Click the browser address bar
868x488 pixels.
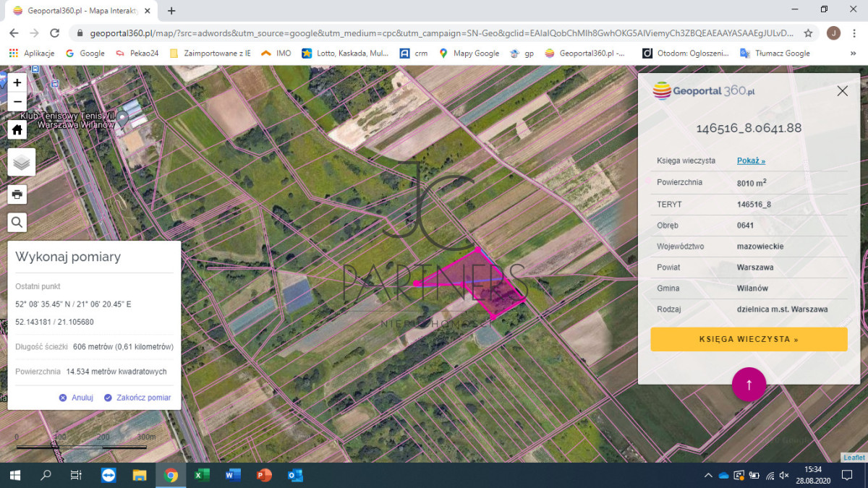point(434,33)
